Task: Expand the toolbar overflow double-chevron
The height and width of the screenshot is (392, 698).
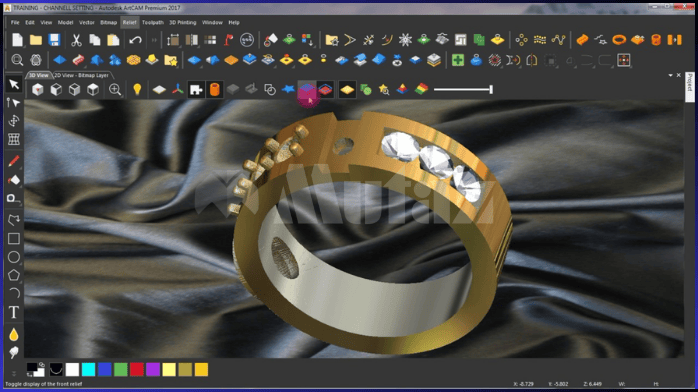Action: click(154, 40)
